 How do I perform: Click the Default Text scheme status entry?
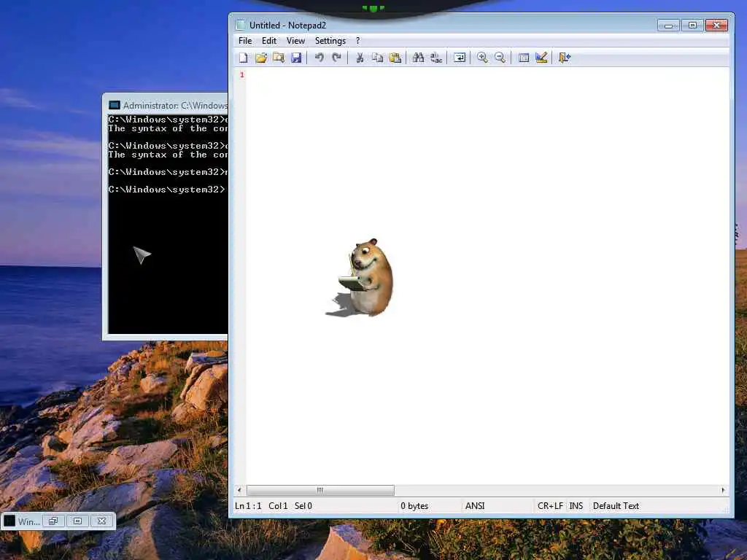616,506
